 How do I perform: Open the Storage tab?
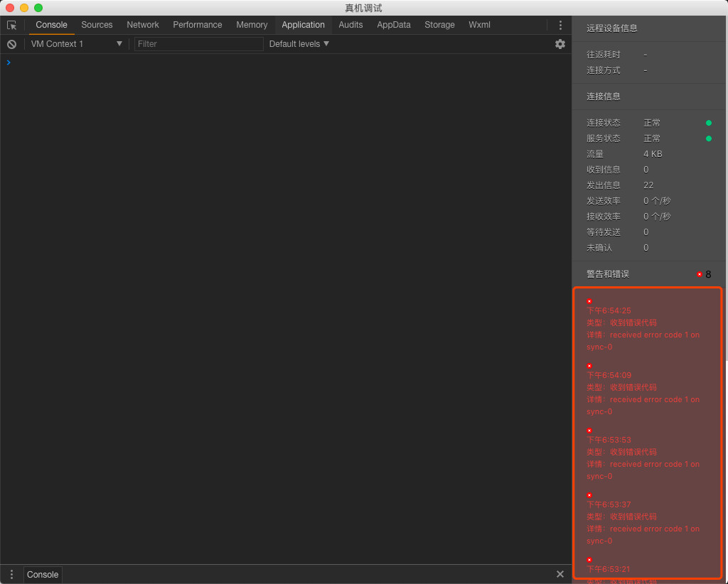439,25
